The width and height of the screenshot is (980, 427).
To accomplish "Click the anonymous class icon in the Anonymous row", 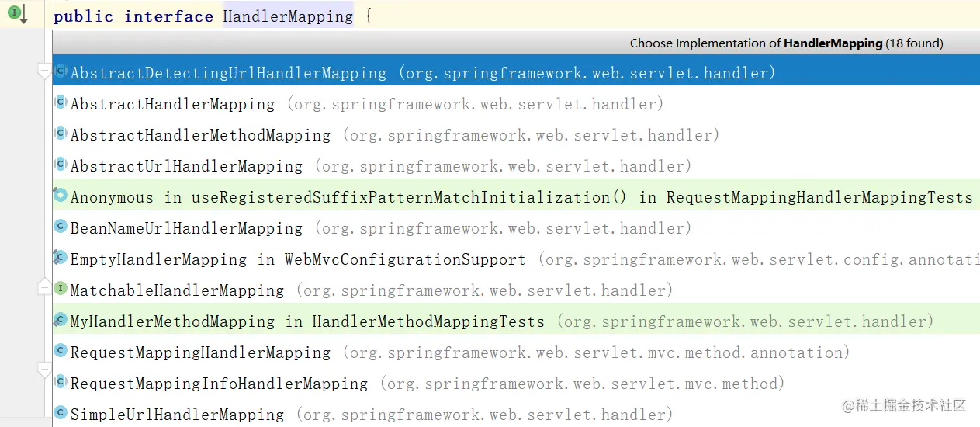I will (61, 195).
